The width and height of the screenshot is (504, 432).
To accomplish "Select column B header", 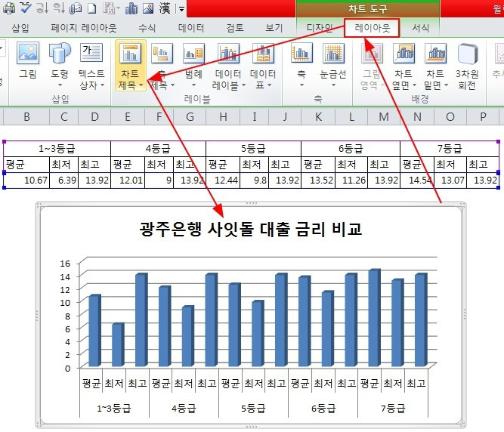I will click(26, 116).
